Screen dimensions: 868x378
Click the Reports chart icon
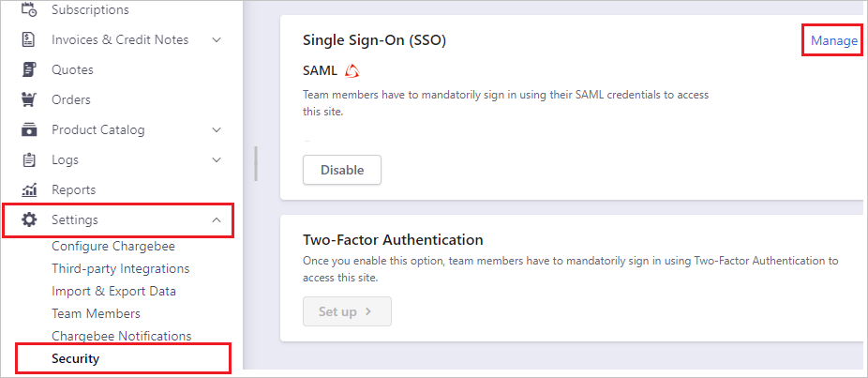(x=29, y=190)
